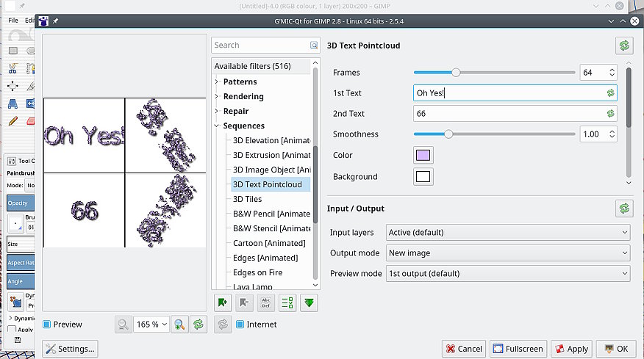The height and width of the screenshot is (359, 644).
Task: Toggle Apply checkbox in GIMP tool options
Action: tap(12, 330)
